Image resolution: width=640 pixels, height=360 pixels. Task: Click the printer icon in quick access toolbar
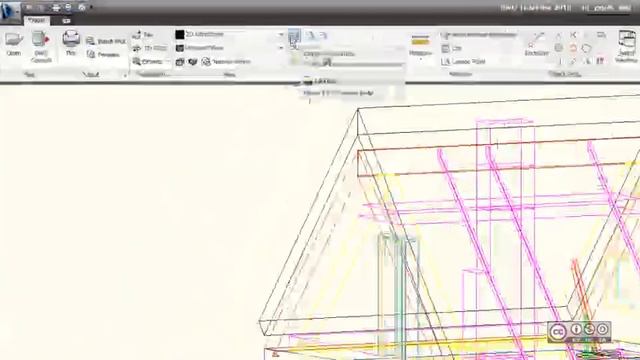click(x=56, y=7)
